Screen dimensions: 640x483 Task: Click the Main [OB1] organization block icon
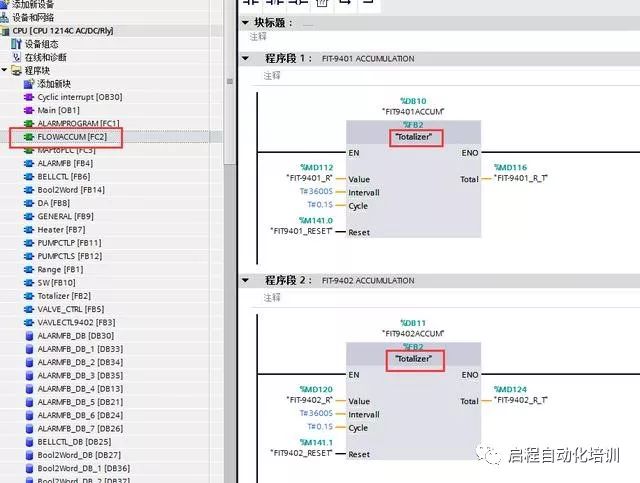pos(29,110)
